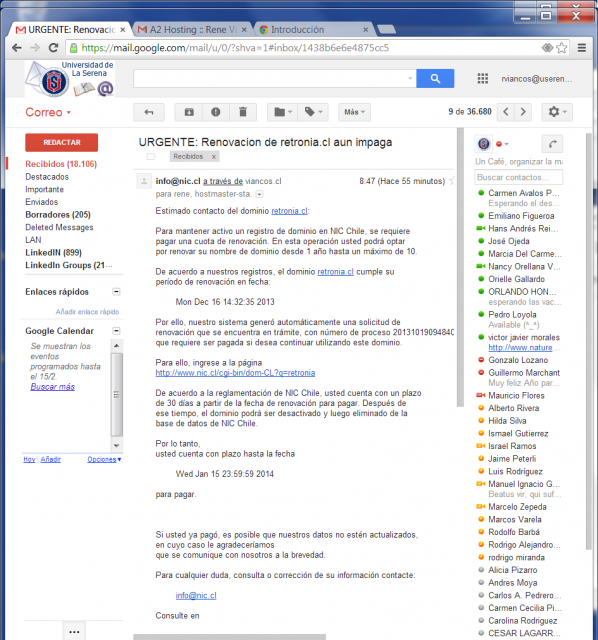Click the Buscar contactos input field
Screen dimensions: 598x640
[518, 177]
